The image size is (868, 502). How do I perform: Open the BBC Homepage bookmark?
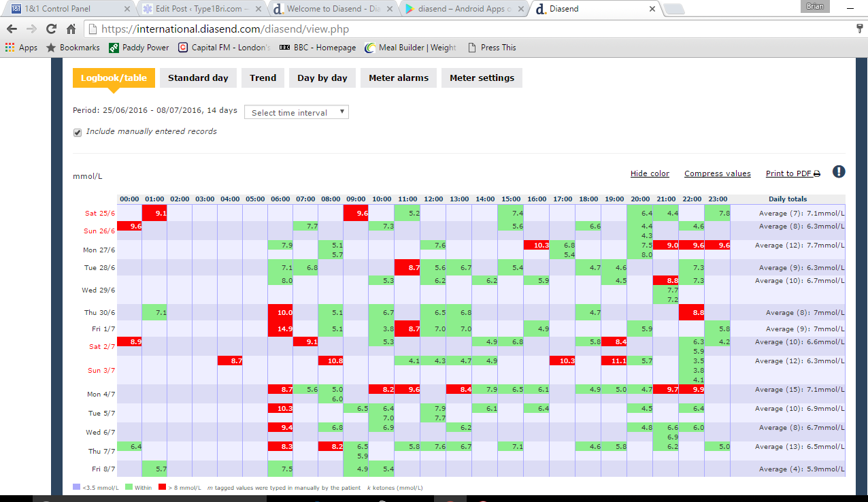(x=318, y=48)
